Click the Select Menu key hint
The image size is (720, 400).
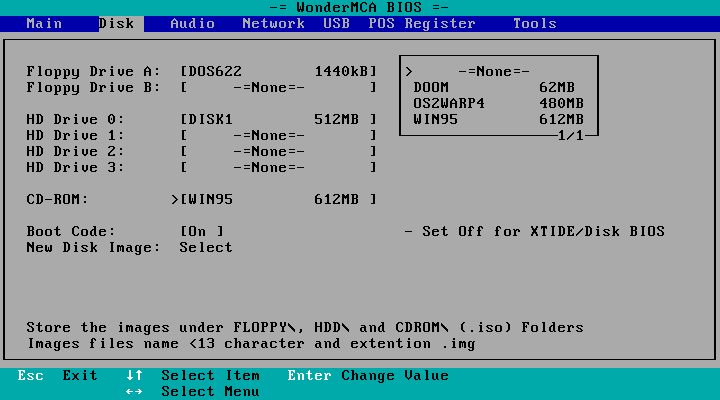[193, 392]
